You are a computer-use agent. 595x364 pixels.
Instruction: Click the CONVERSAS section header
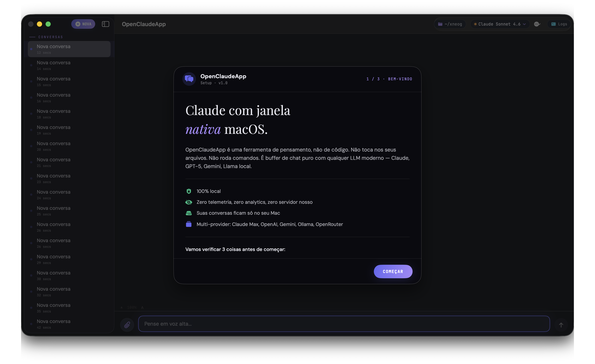pyautogui.click(x=50, y=37)
